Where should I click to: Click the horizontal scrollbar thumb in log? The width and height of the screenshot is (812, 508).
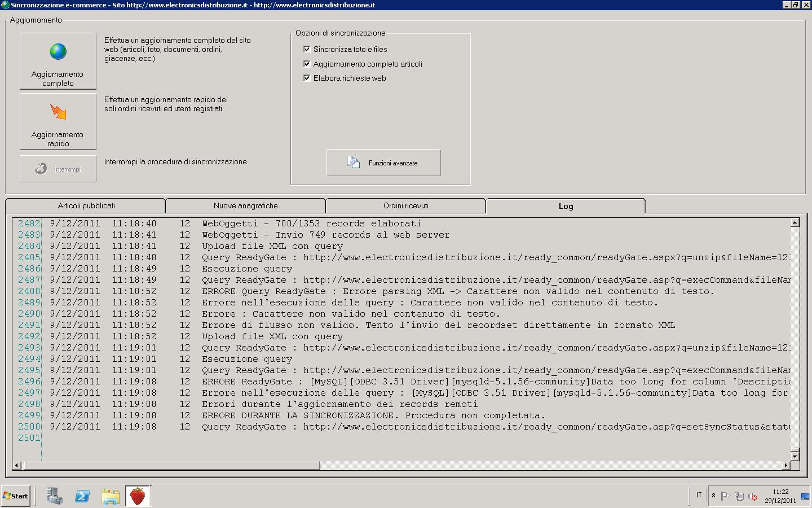(171, 466)
